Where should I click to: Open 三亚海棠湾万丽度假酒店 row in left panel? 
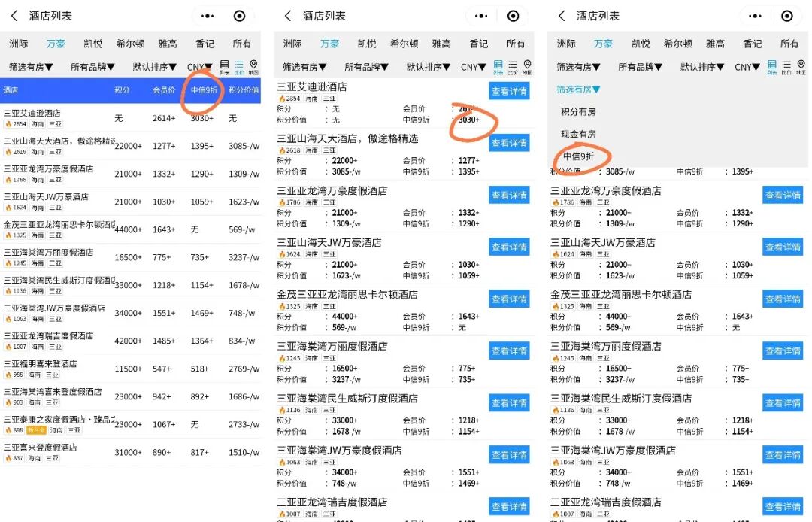(x=131, y=257)
